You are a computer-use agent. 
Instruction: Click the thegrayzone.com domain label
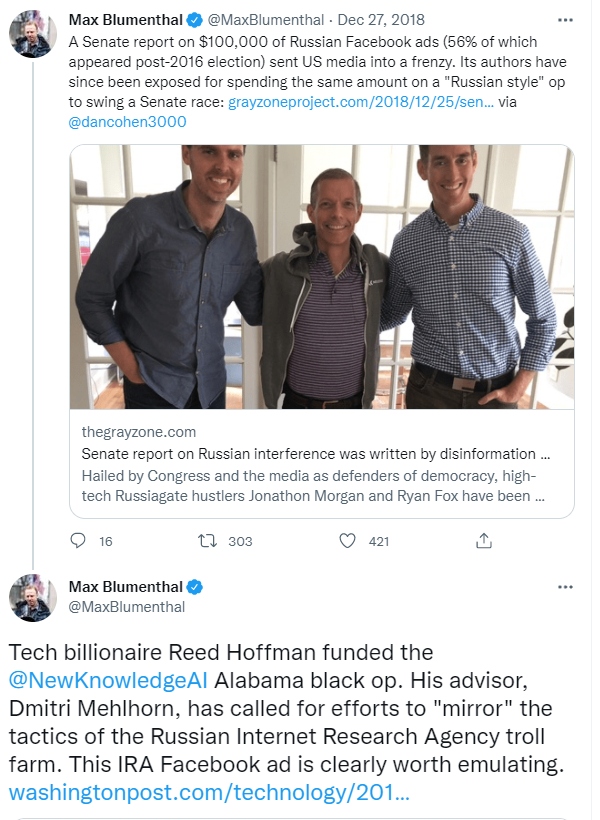138,432
